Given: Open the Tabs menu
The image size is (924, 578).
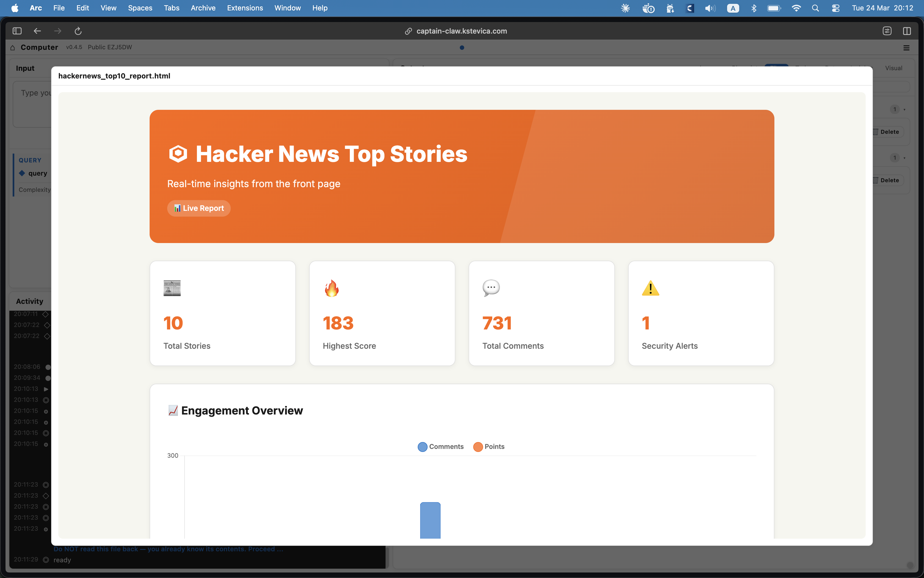Looking at the screenshot, I should point(171,8).
